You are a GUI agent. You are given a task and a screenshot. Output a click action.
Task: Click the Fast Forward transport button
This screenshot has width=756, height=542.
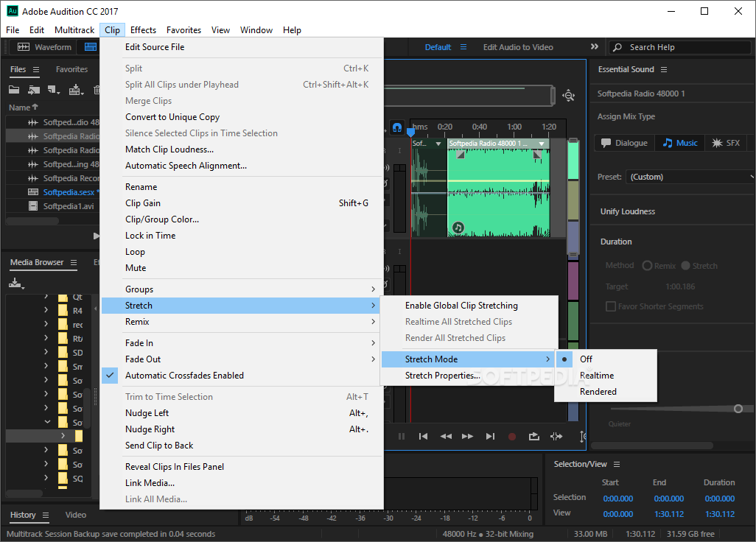(467, 436)
